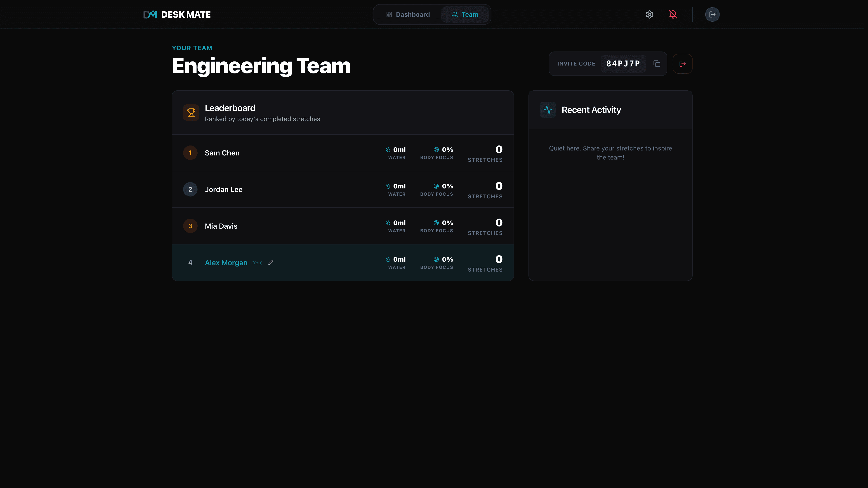Click the Desk Mate logo
Image resolution: width=868 pixels, height=488 pixels.
coord(177,14)
